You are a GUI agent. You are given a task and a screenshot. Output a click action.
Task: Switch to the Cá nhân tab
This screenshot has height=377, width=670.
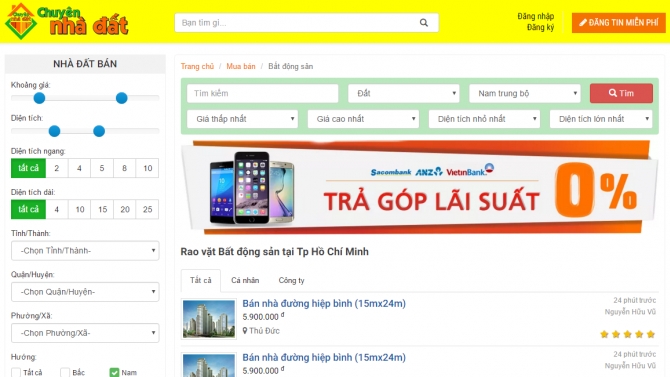coord(245,280)
